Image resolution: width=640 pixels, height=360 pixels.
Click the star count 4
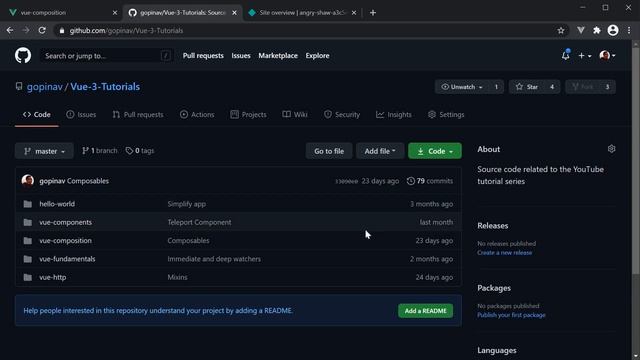[552, 87]
